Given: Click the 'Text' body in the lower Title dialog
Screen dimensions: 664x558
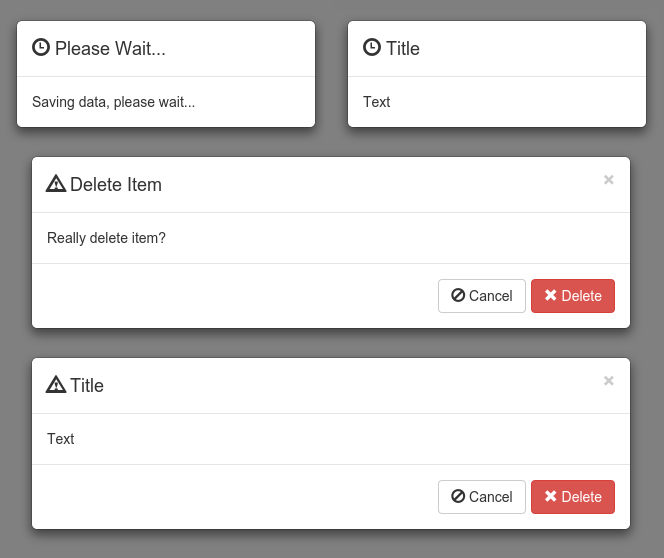Looking at the screenshot, I should [x=61, y=439].
